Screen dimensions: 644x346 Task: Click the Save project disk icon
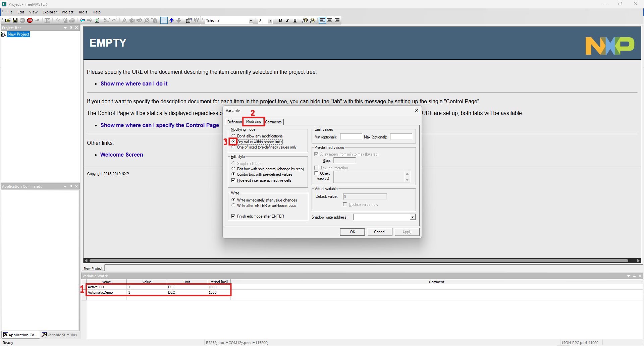(x=15, y=20)
